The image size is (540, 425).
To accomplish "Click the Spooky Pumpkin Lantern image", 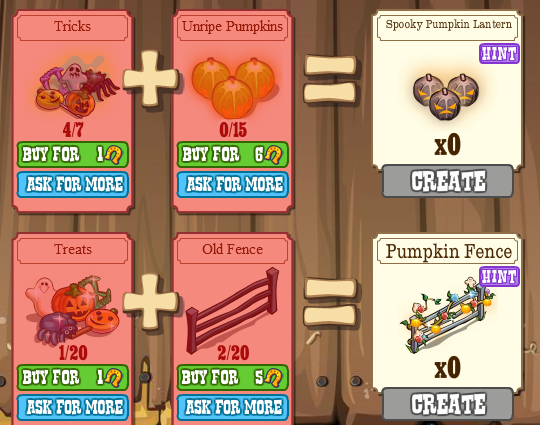I will tap(446, 96).
